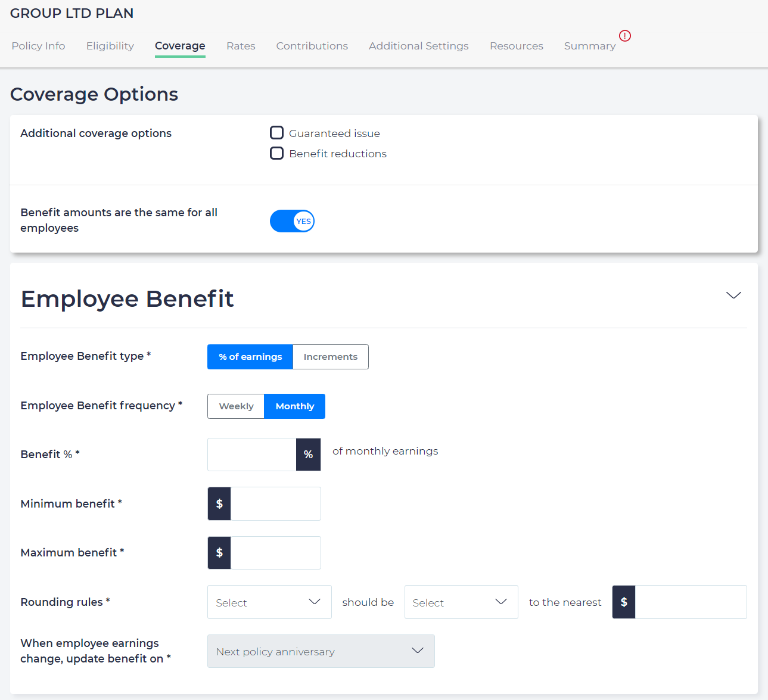Check the Guaranteed issue checkbox

(x=276, y=133)
